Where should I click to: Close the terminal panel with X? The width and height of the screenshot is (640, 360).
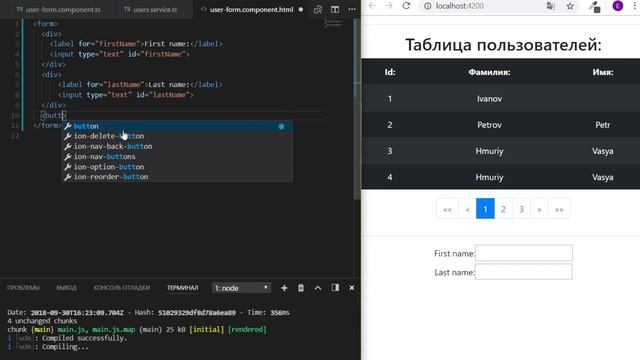point(352,288)
